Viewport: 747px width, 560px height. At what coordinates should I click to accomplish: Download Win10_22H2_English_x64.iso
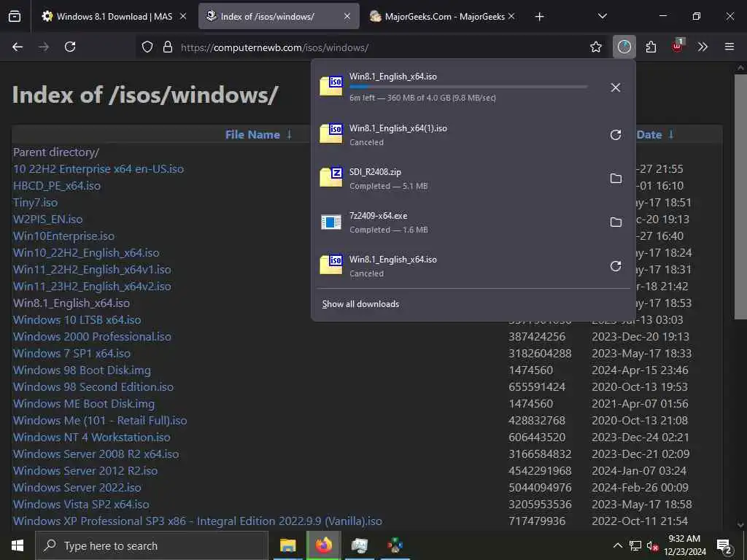86,253
